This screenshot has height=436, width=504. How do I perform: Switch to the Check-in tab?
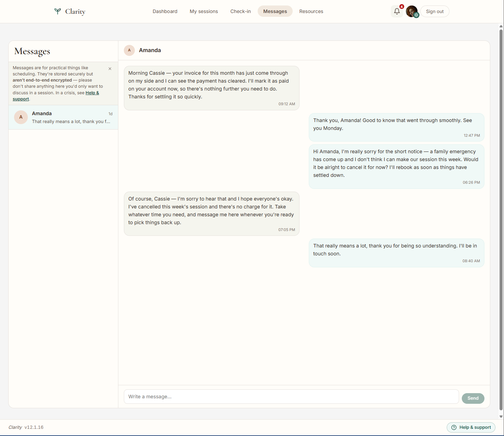(x=241, y=11)
